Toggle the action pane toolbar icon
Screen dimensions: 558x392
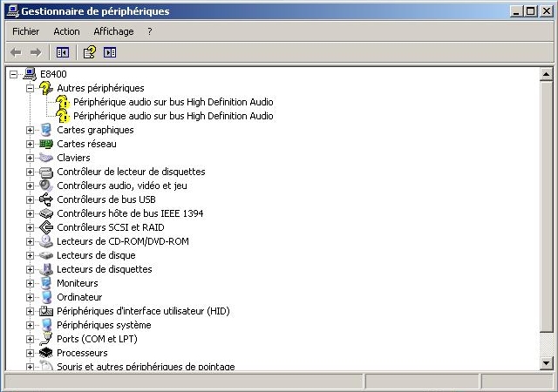click(110, 52)
